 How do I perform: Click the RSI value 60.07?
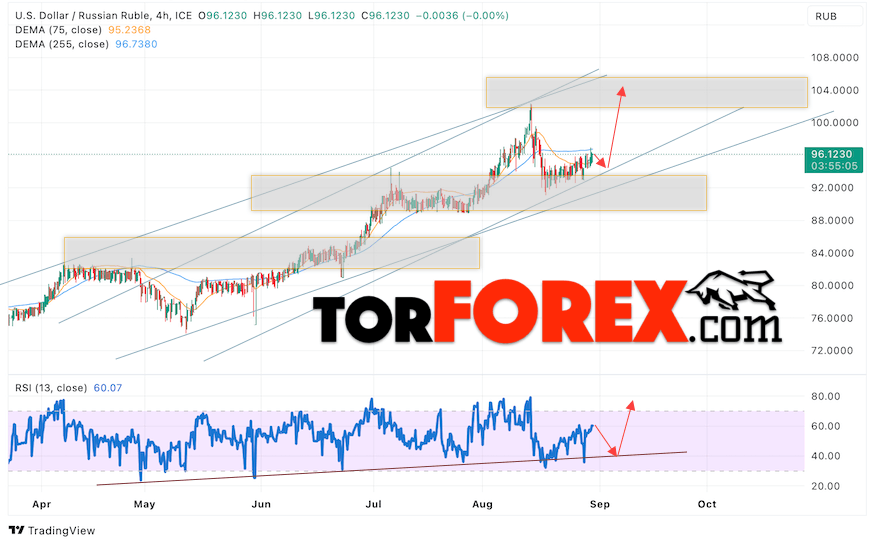[108, 388]
